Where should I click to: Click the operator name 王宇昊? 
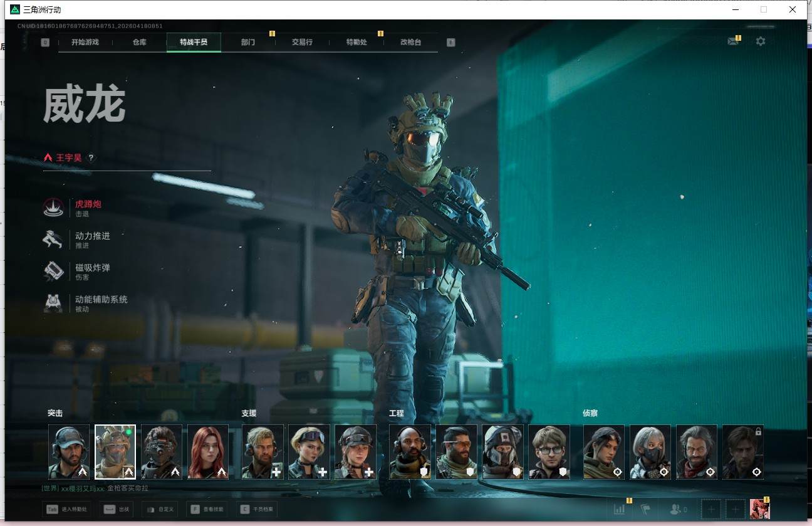point(69,158)
